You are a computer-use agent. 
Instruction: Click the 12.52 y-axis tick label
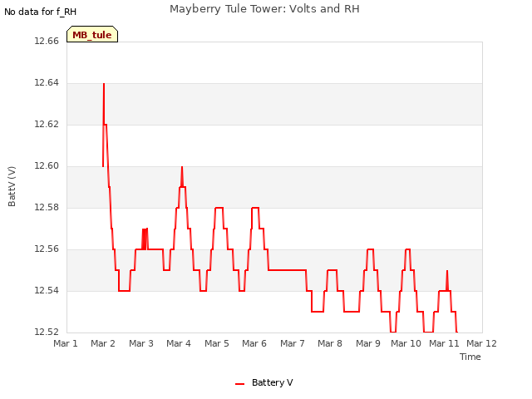point(47,332)
